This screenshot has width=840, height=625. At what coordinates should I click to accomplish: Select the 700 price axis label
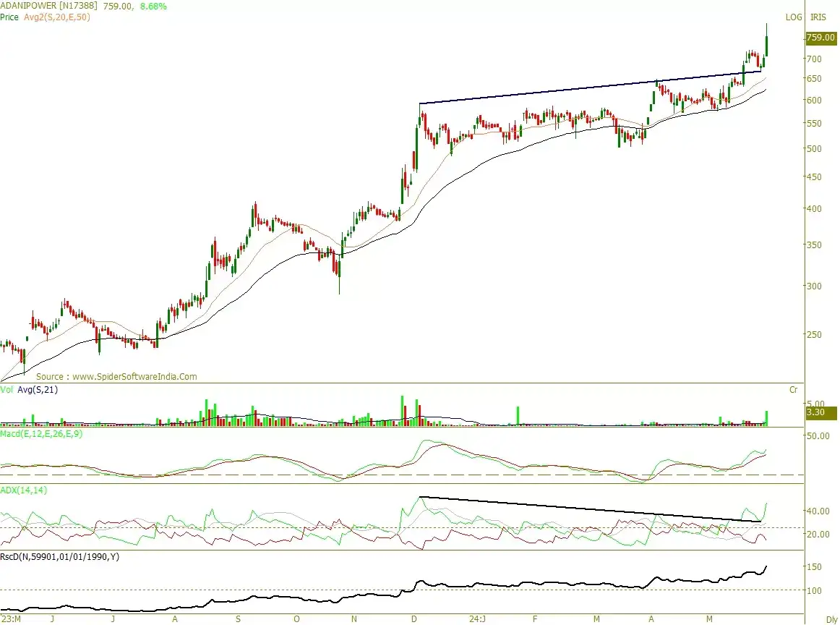814,59
